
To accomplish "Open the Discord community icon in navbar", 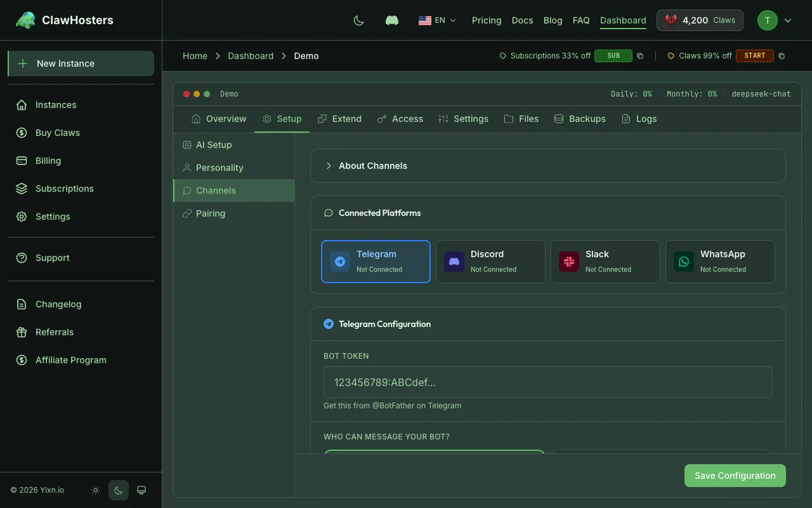I will tap(391, 20).
